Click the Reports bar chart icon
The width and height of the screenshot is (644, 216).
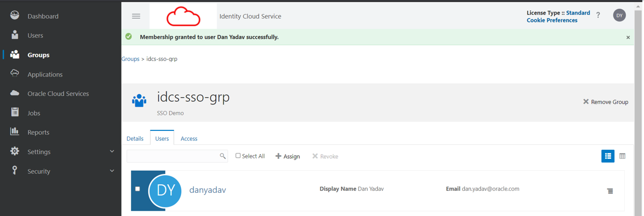(x=15, y=131)
